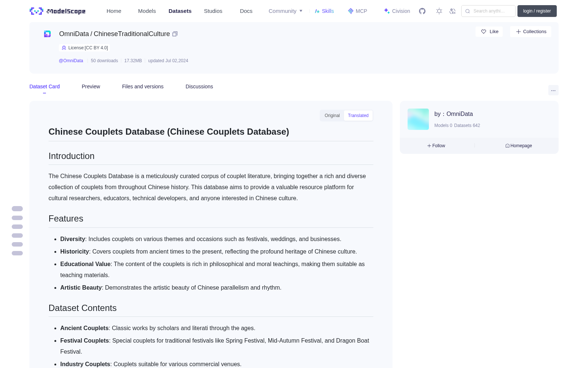The width and height of the screenshot is (588, 368).
Task: Jump to last section via outline marker
Action: (x=17, y=253)
